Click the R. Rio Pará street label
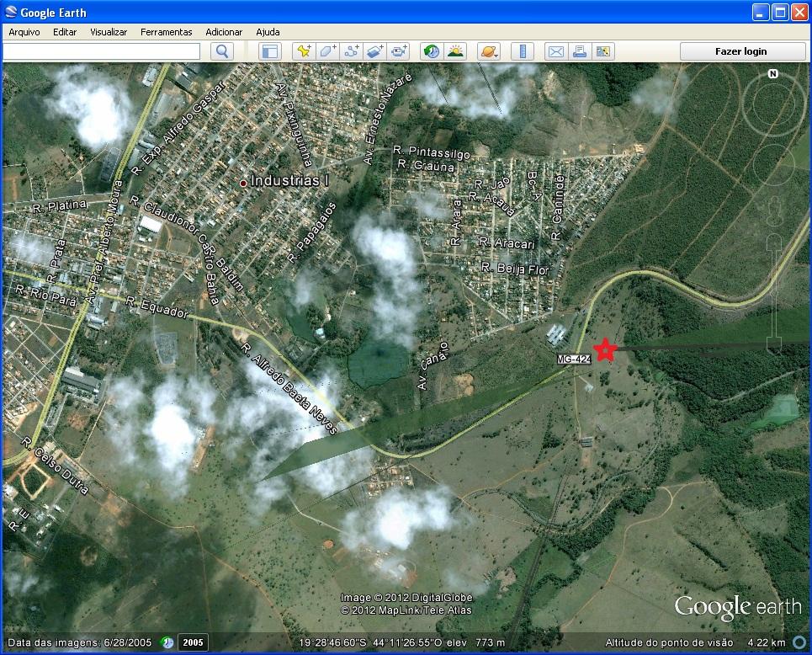Image resolution: width=812 pixels, height=655 pixels. [x=46, y=296]
